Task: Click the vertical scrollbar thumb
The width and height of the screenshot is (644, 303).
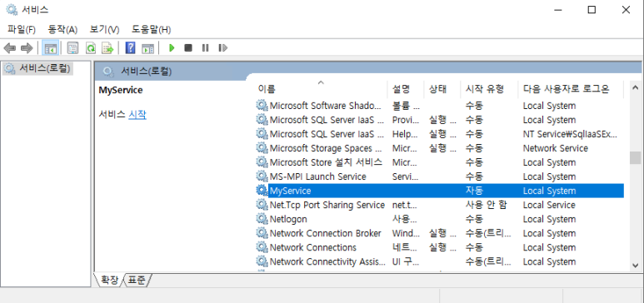Action: tap(635, 157)
